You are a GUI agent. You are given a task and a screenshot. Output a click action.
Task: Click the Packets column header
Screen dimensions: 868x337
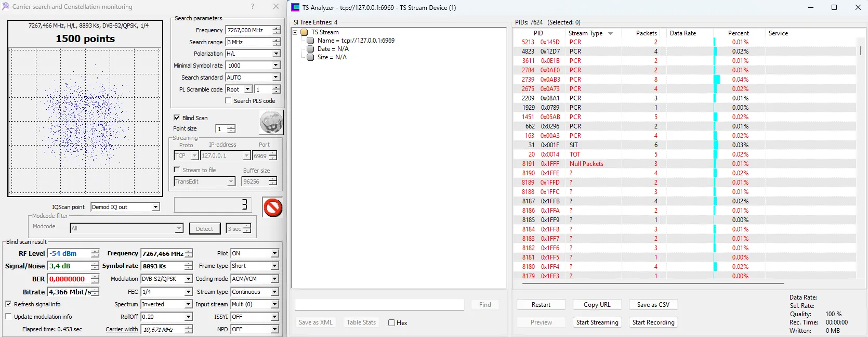(x=646, y=33)
